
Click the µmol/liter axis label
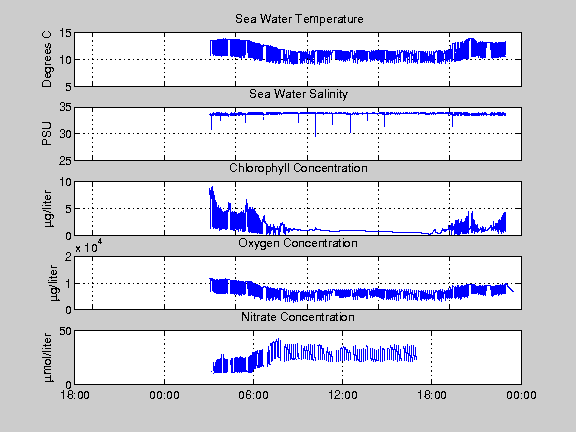point(48,357)
